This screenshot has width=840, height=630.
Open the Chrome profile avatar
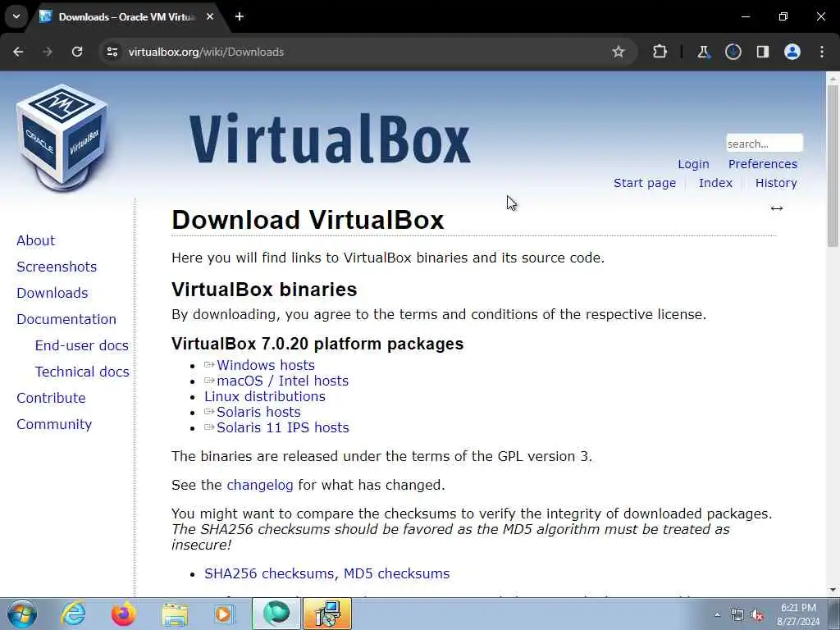[x=792, y=52]
